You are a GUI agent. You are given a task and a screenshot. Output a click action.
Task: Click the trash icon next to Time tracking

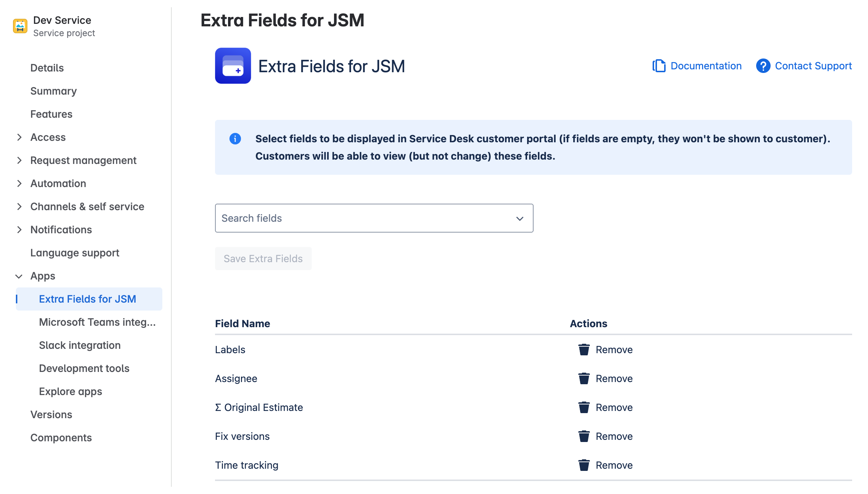(x=584, y=465)
